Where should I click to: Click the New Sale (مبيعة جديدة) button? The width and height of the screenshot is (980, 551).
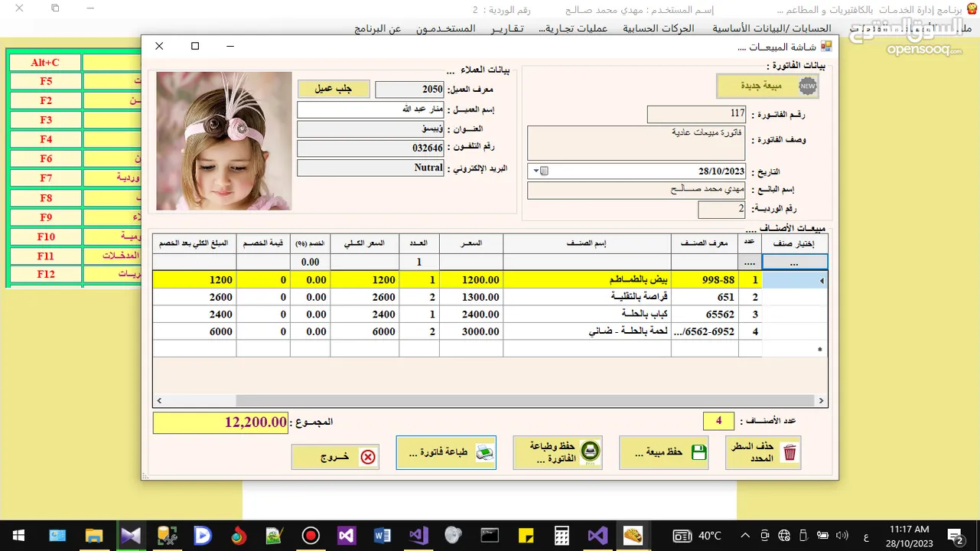point(767,86)
